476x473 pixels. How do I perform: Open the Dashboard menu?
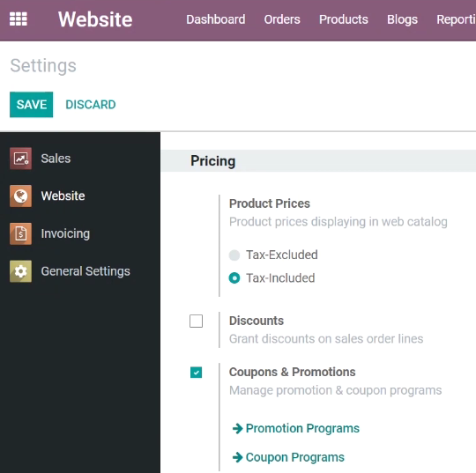click(216, 19)
